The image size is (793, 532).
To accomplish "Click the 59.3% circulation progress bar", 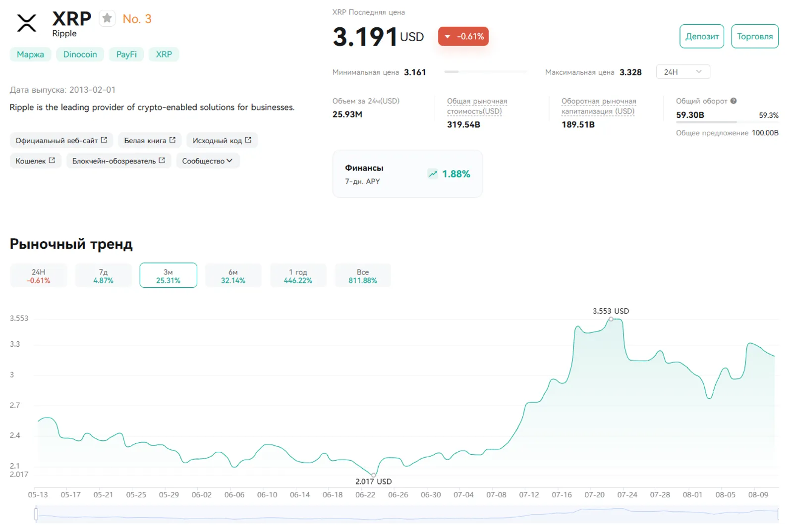I will click(727, 122).
